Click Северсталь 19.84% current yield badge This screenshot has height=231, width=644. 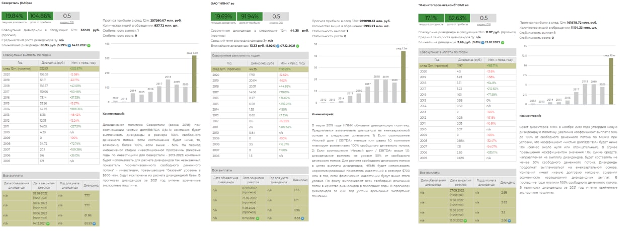14,17
